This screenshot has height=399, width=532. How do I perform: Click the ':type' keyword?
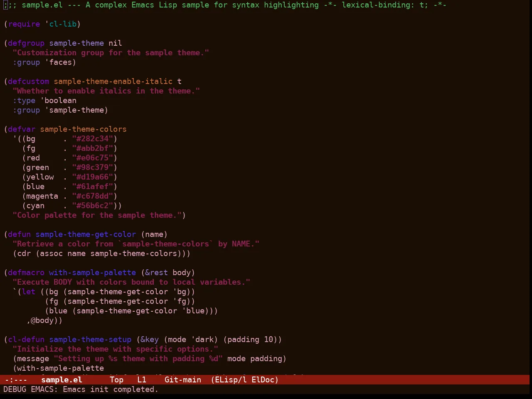pos(24,101)
